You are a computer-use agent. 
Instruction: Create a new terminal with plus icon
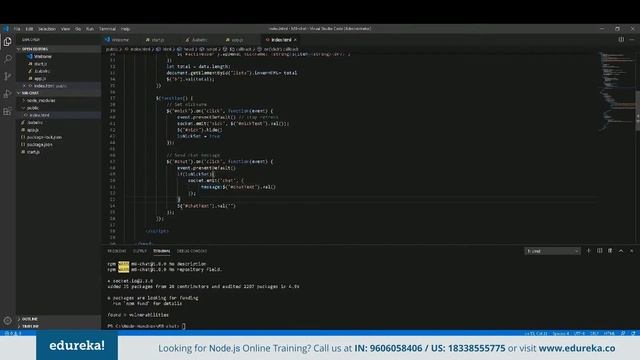point(589,251)
